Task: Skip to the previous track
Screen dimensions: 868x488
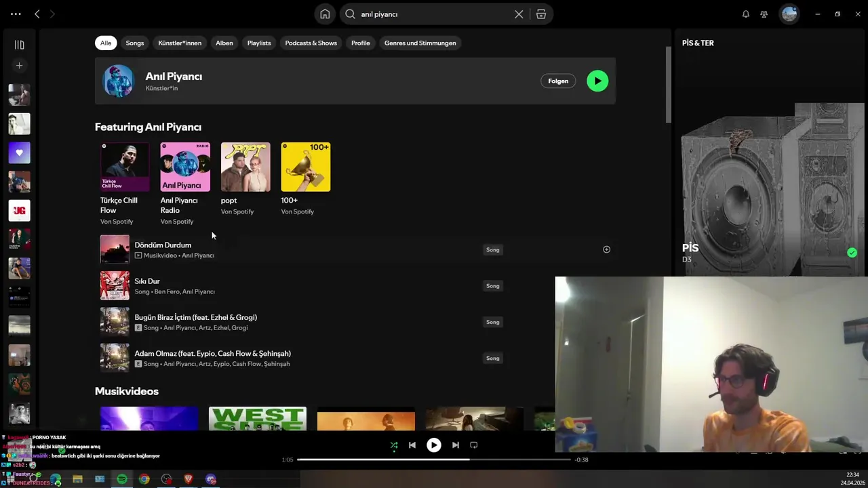Action: (x=412, y=445)
